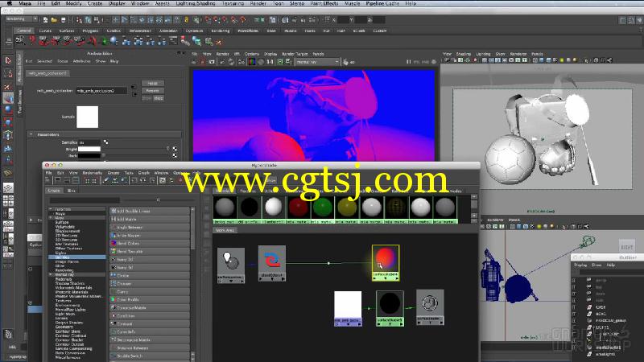The width and height of the screenshot is (644, 362).
Task: Select the mib_amb_occlusion node tab
Action: (48, 73)
